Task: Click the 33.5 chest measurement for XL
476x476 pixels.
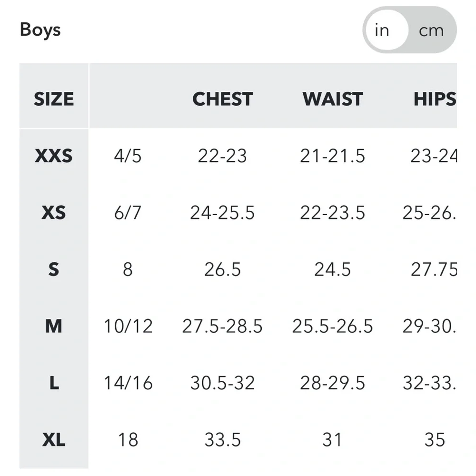Action: tap(222, 440)
